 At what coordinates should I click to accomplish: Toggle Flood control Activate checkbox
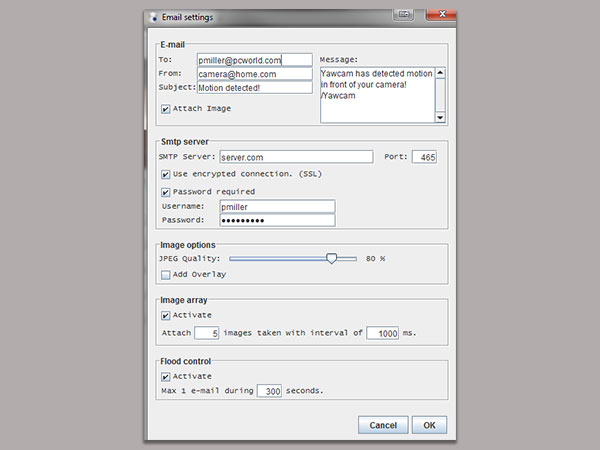click(166, 377)
